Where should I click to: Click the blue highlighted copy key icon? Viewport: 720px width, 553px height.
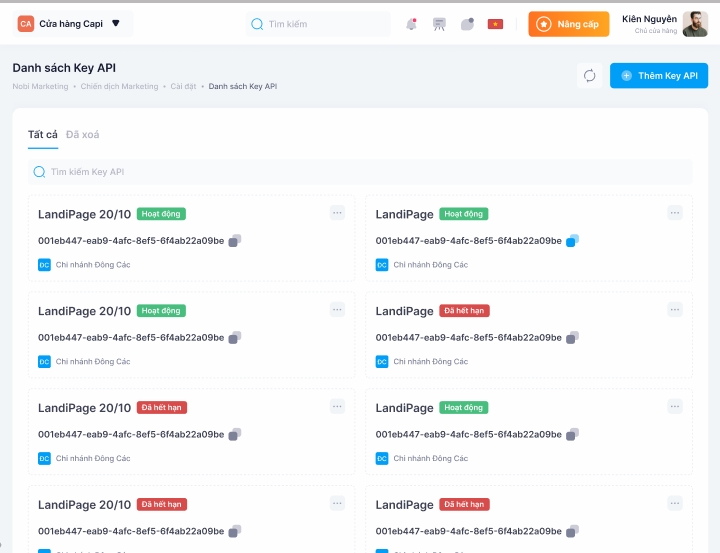[x=572, y=241]
